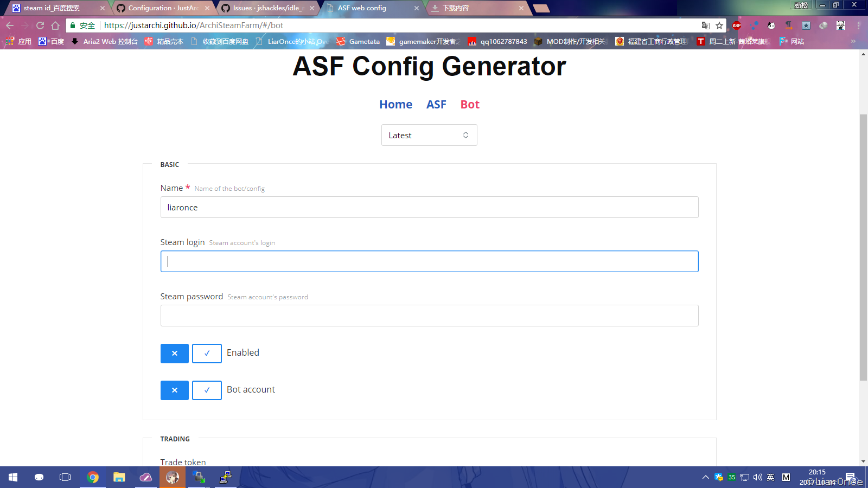The height and width of the screenshot is (488, 868).
Task: Open File Explorer from the taskbar
Action: point(119,477)
